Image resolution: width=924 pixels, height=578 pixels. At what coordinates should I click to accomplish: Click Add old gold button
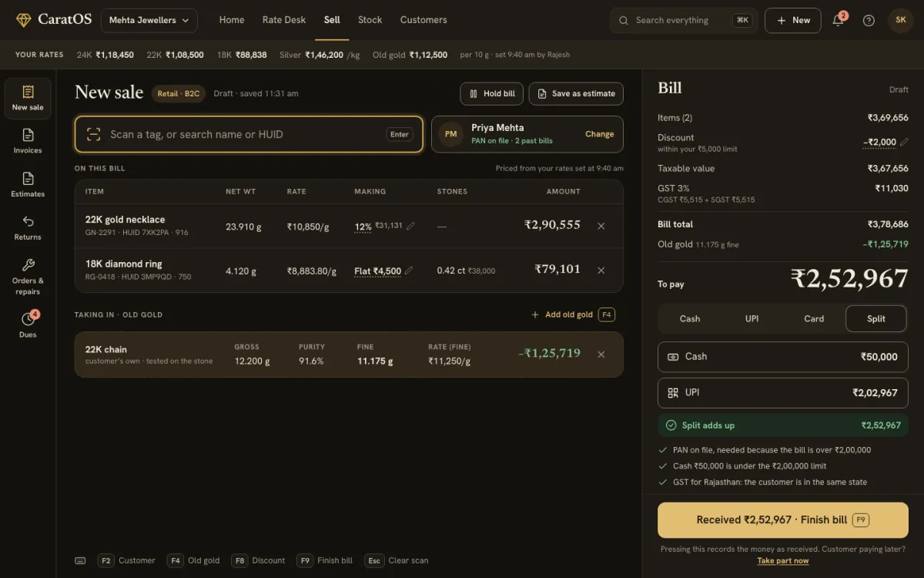coord(573,314)
